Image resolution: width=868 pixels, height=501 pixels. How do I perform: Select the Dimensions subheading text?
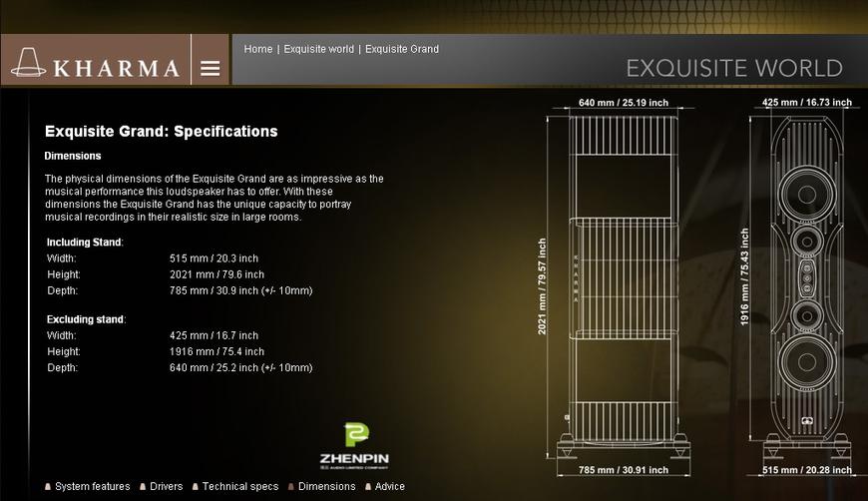[73, 156]
